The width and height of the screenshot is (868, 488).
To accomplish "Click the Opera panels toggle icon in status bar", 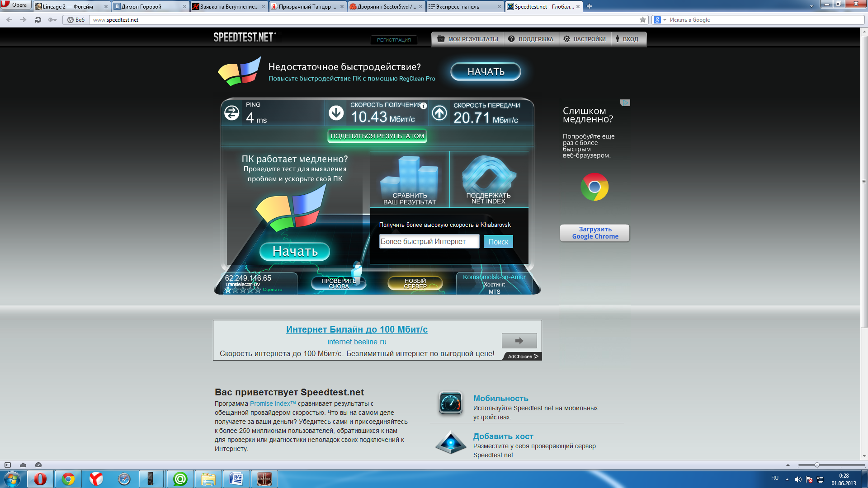I will tap(8, 465).
